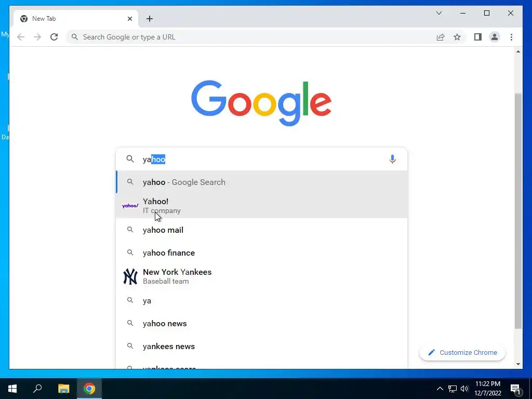Show hidden system tray icons
Image resolution: width=532 pixels, height=399 pixels.
coord(440,389)
